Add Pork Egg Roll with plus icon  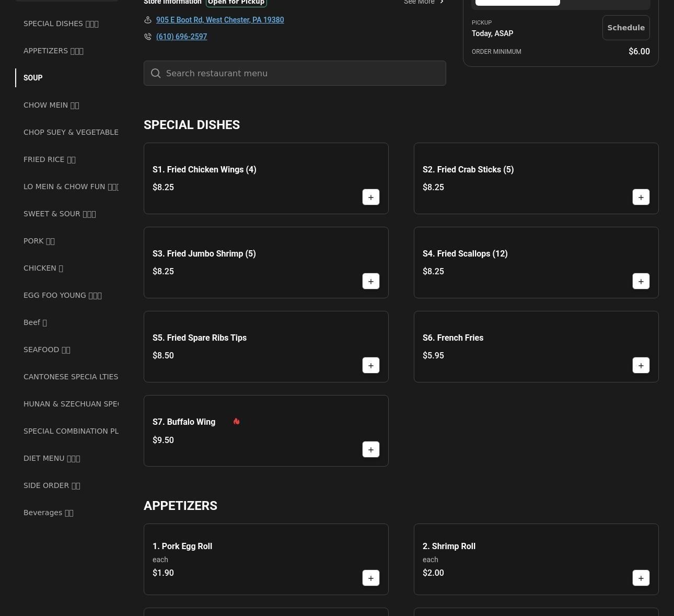pos(371,578)
